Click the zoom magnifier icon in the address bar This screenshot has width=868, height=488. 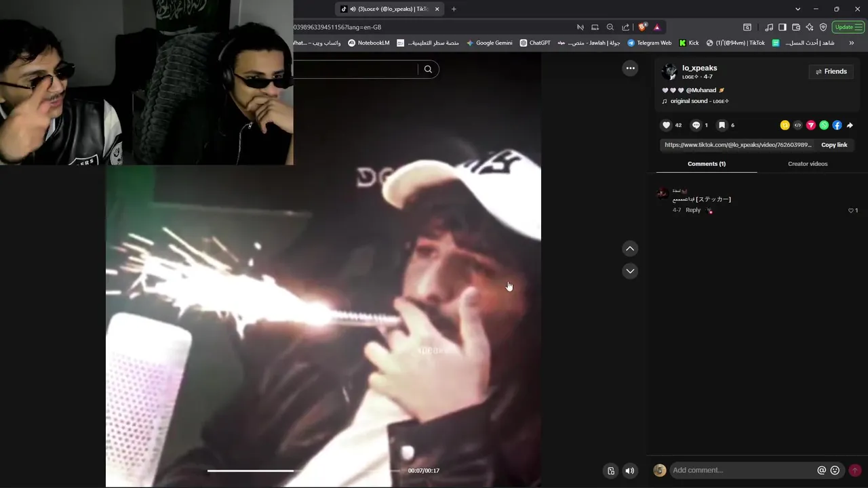coord(610,27)
